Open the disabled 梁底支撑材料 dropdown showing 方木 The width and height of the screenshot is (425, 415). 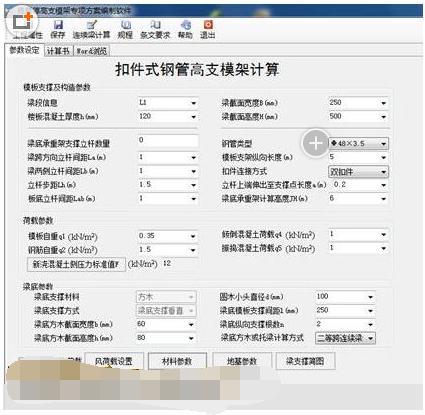(x=166, y=297)
